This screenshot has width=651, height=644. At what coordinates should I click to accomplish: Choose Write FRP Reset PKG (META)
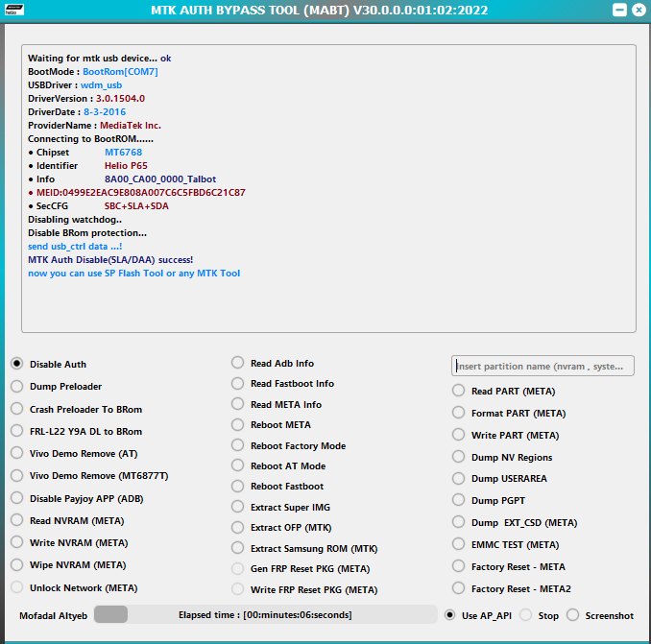tap(237, 589)
